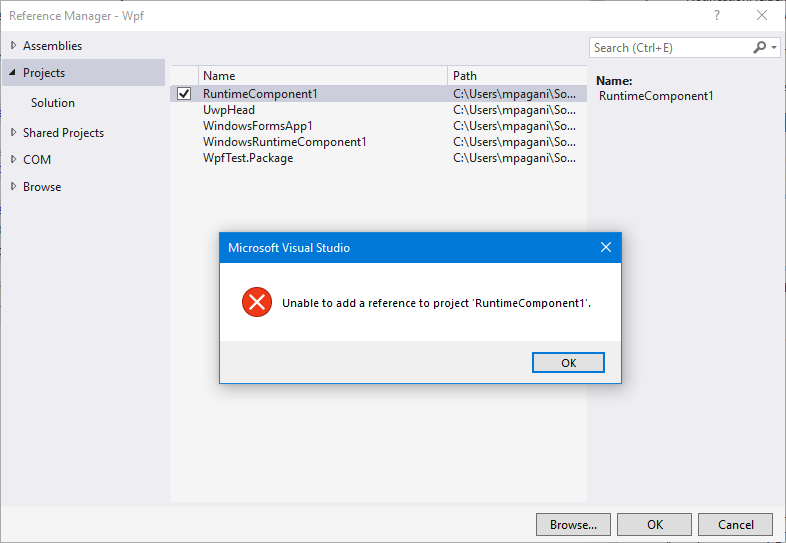Select the COM category
Image resolution: width=786 pixels, height=543 pixels.
37,160
